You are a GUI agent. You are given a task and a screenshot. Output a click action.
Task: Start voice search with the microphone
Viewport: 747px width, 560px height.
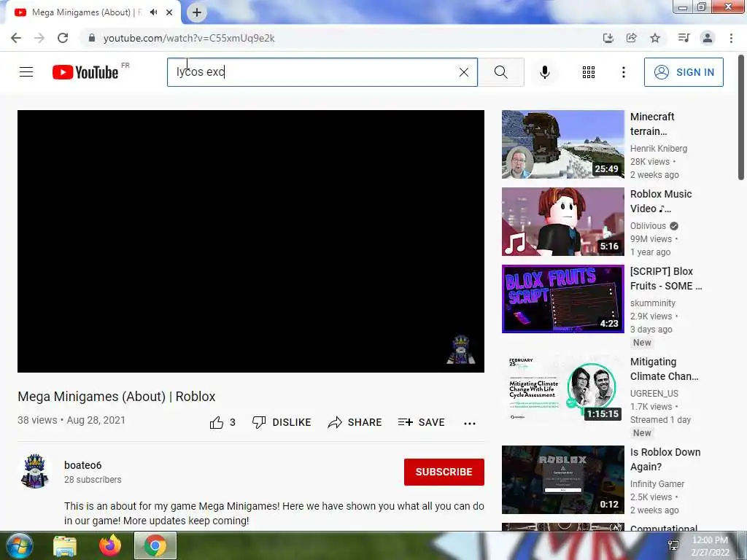(545, 72)
